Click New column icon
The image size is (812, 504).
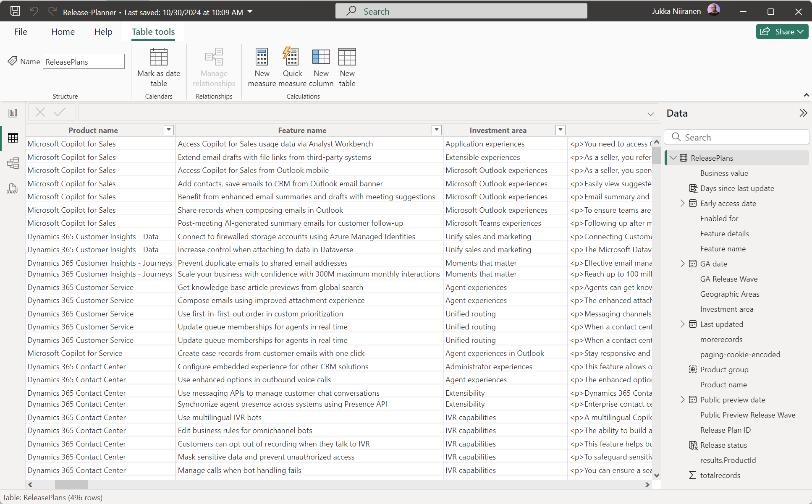click(x=321, y=57)
